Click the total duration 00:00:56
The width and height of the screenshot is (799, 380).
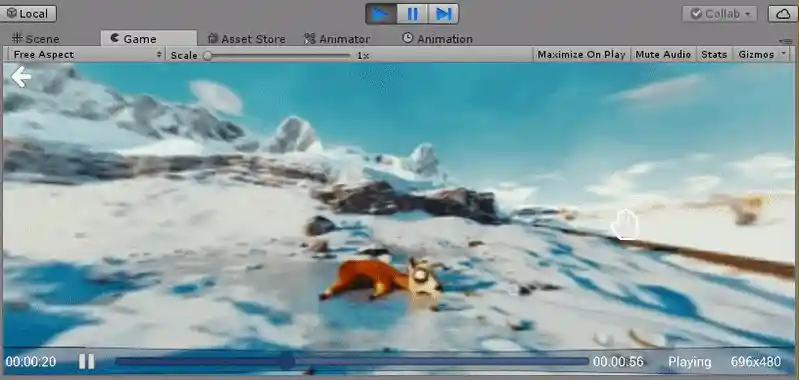click(618, 362)
